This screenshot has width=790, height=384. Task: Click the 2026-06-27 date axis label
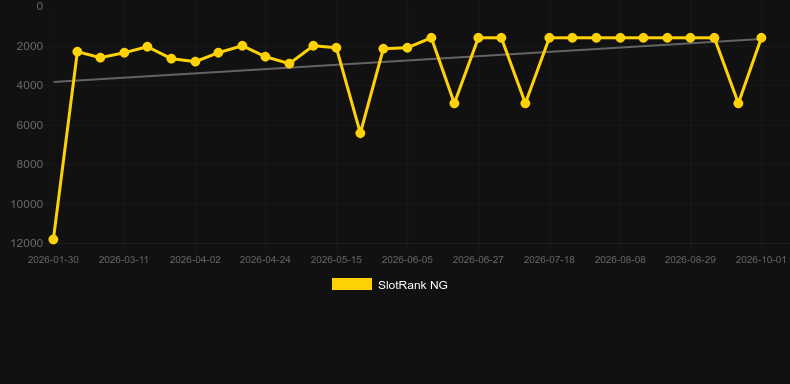pyautogui.click(x=478, y=260)
